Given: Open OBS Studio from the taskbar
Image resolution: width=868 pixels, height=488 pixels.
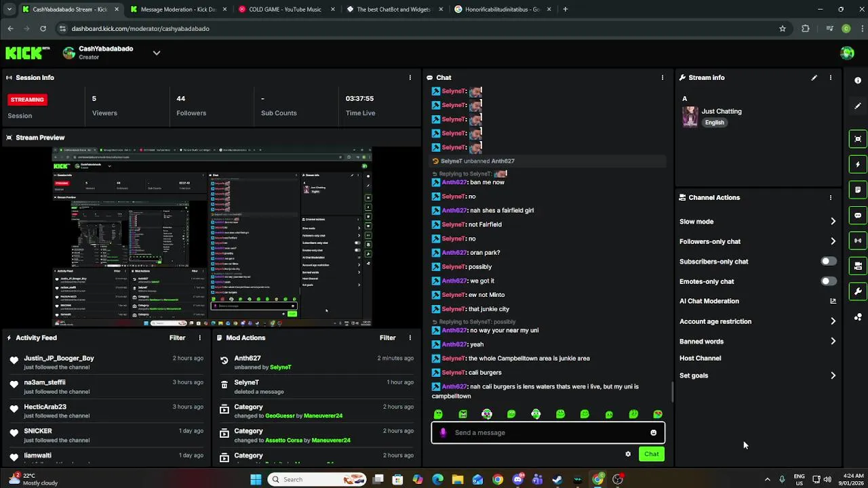Looking at the screenshot, I should tap(618, 479).
